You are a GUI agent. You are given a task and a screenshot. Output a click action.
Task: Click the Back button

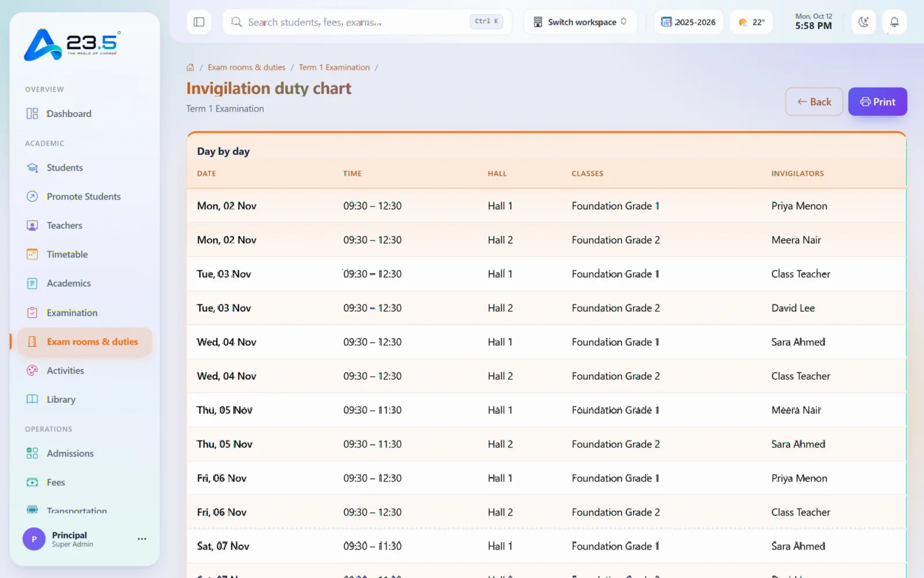click(814, 102)
